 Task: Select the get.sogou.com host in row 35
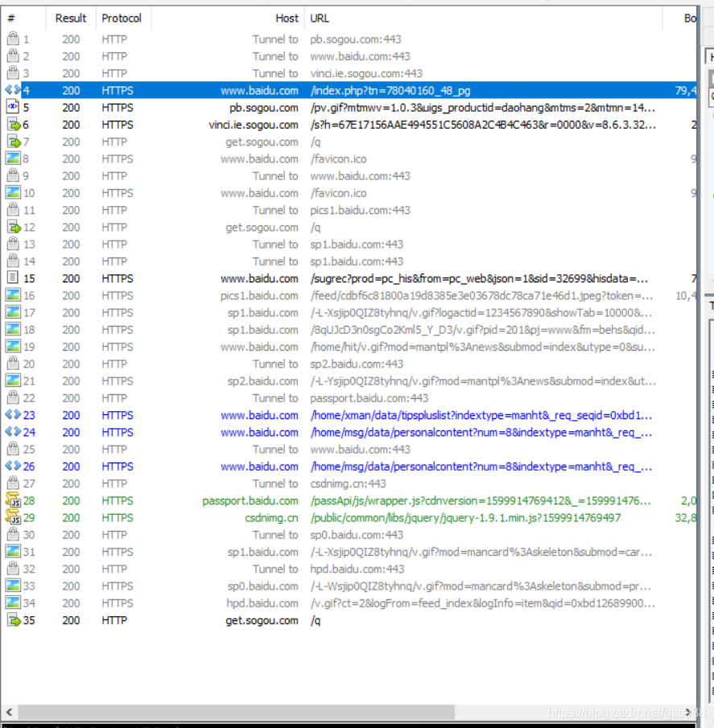(x=262, y=620)
